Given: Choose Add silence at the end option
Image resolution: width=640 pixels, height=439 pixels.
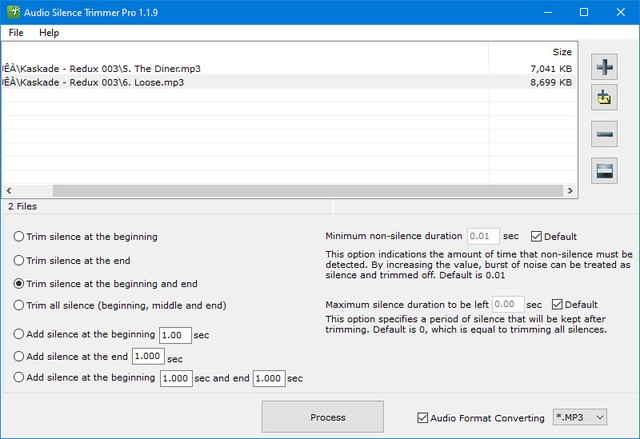Looking at the screenshot, I should pos(20,356).
